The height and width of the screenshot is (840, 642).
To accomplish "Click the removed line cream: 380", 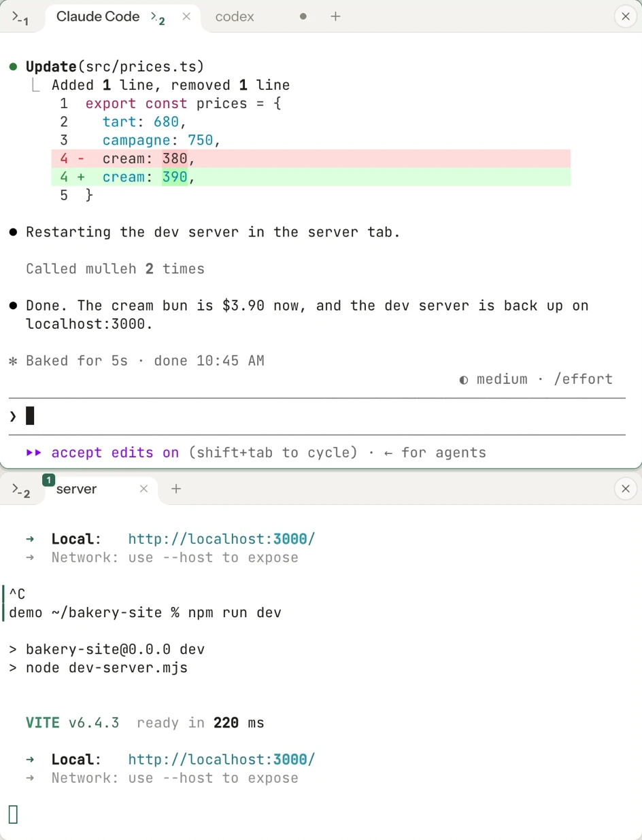I will click(x=311, y=158).
